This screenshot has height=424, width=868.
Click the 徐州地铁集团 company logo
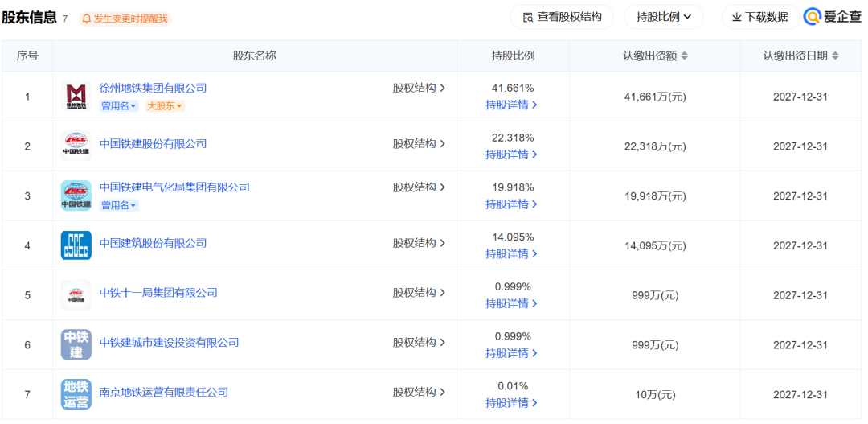76,97
